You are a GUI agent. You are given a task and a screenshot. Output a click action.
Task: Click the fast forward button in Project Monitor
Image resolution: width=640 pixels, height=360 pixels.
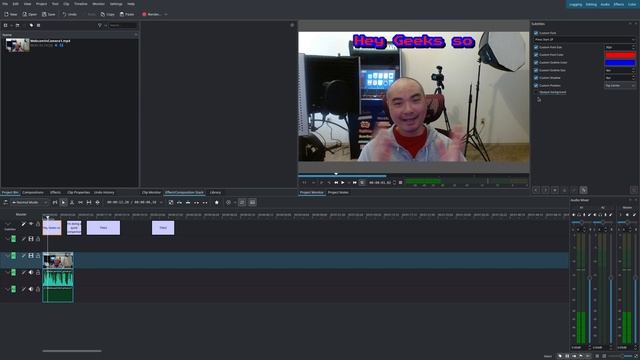[x=355, y=182]
